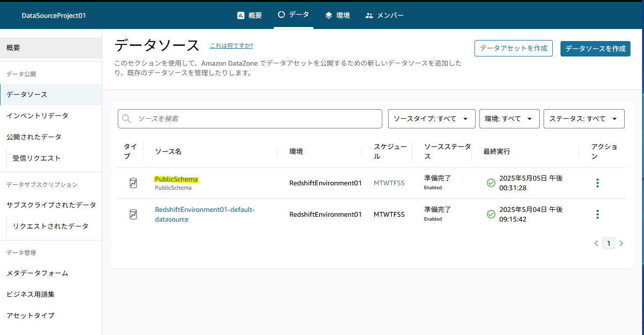644x335 pixels.
Task: Open サブスクライブされたデータ in sidebar
Action: coord(51,205)
